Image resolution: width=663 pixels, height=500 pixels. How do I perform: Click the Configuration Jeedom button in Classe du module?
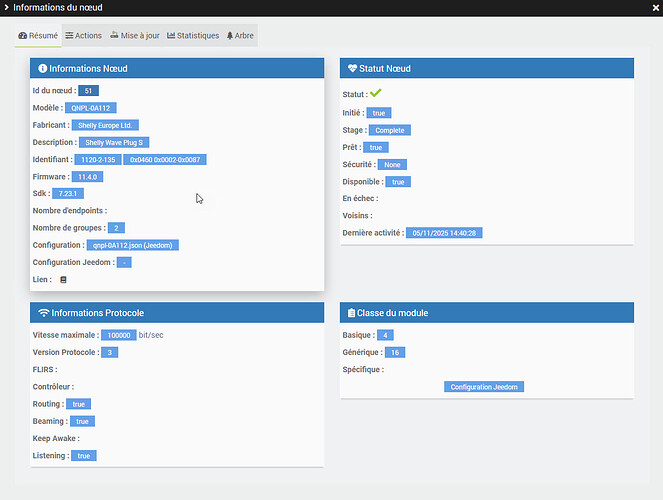point(484,387)
